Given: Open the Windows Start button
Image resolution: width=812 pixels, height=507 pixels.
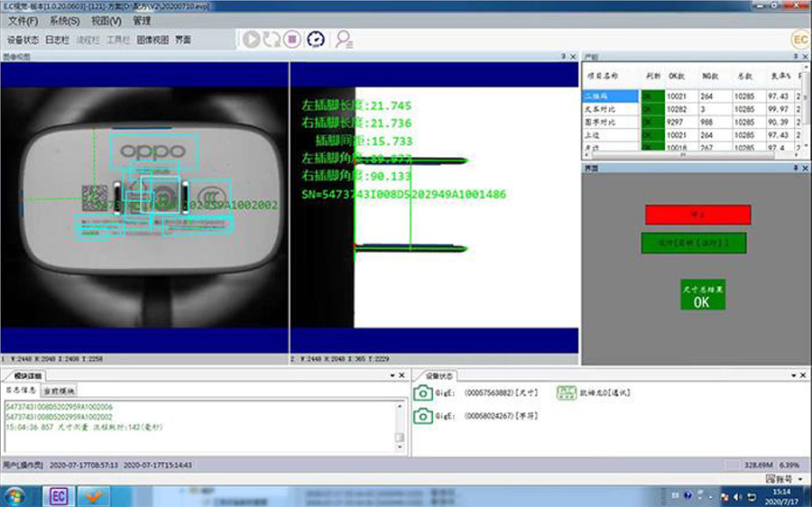Looking at the screenshot, I should (14, 496).
